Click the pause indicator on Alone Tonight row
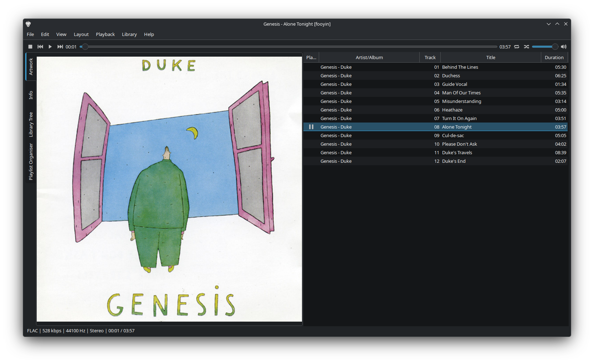The width and height of the screenshot is (594, 364). click(x=311, y=127)
